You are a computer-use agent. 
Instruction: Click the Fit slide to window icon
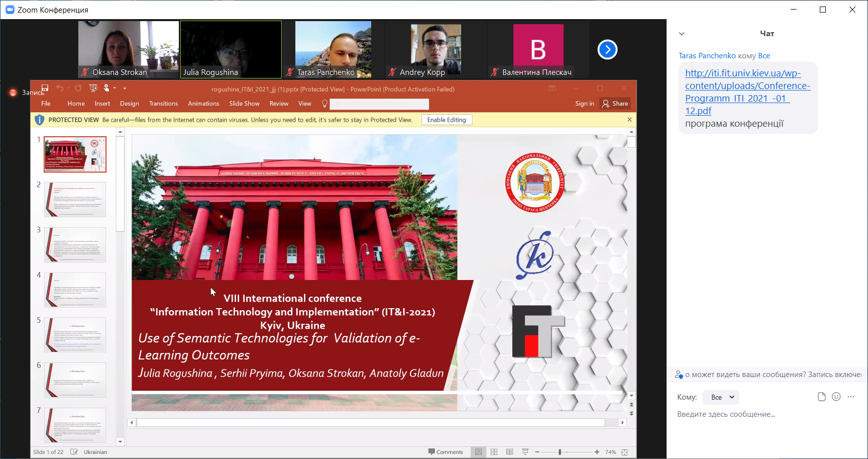pos(624,452)
